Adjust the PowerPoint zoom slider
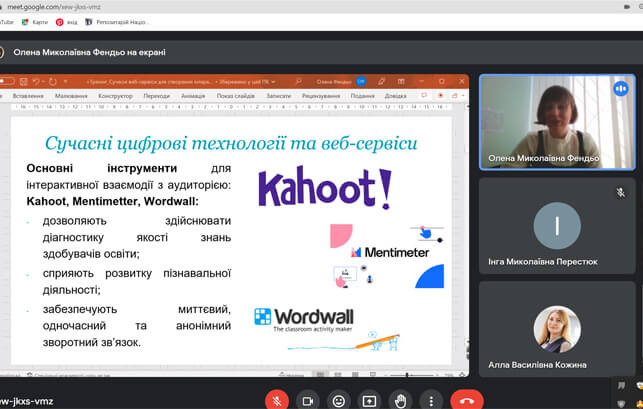Image resolution: width=643 pixels, height=409 pixels. click(x=407, y=375)
